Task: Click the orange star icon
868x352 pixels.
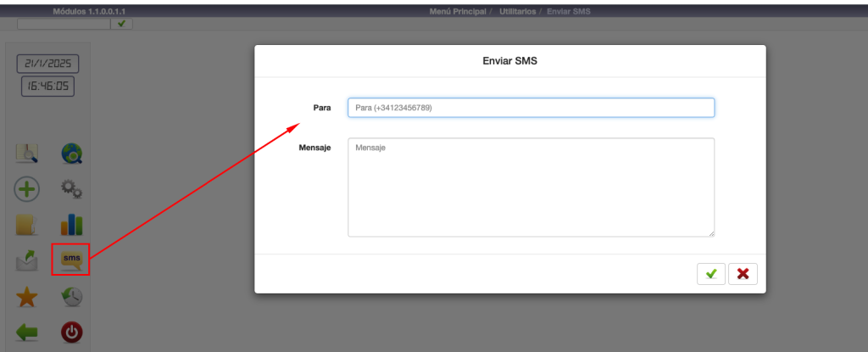Action: (27, 297)
